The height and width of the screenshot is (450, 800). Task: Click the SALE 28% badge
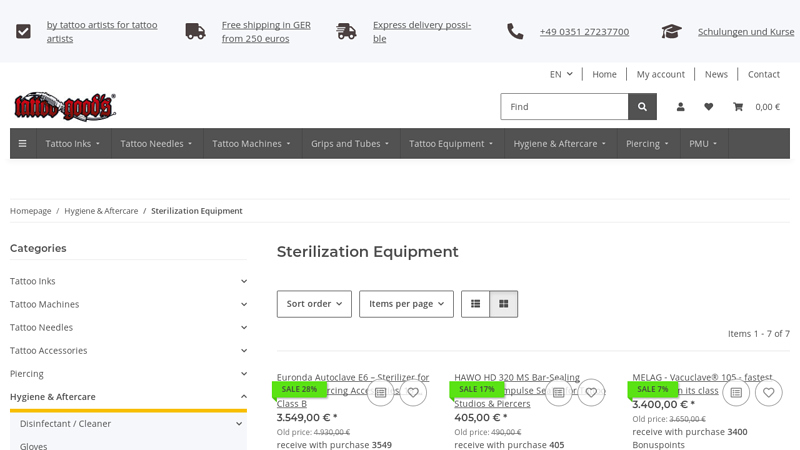[299, 389]
